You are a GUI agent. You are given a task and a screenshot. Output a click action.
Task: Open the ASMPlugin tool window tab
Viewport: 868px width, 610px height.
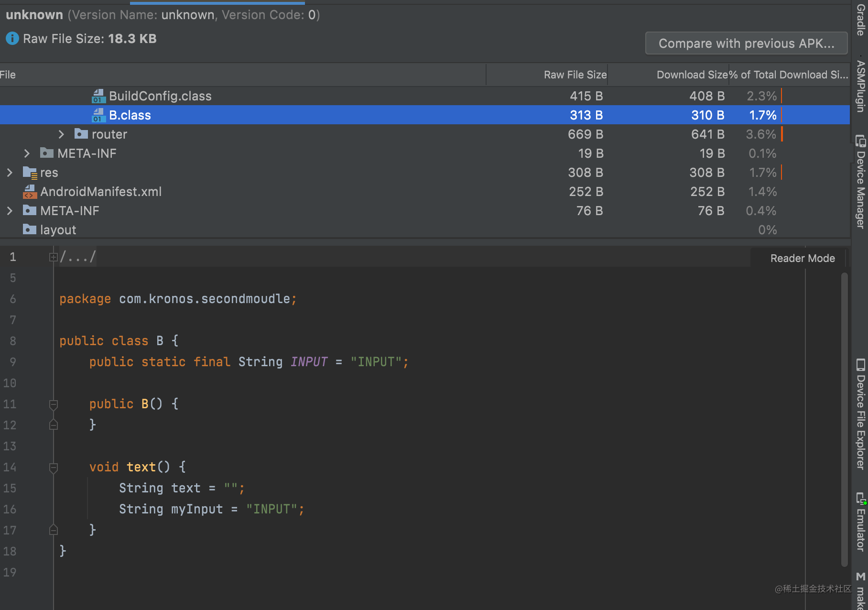pyautogui.click(x=860, y=86)
